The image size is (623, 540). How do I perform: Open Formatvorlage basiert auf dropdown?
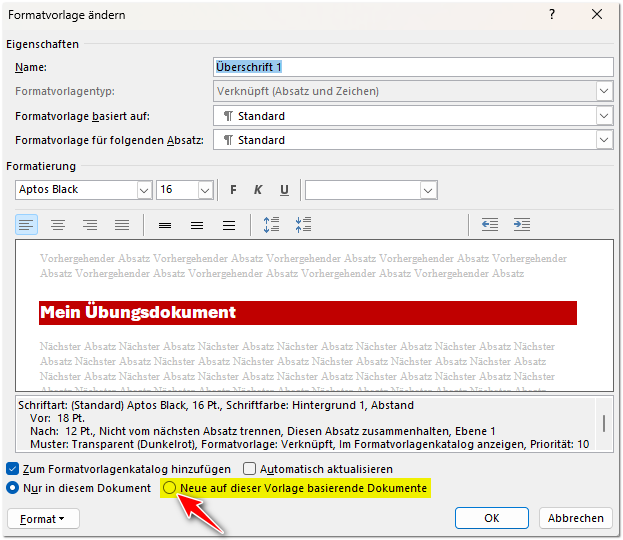[604, 116]
